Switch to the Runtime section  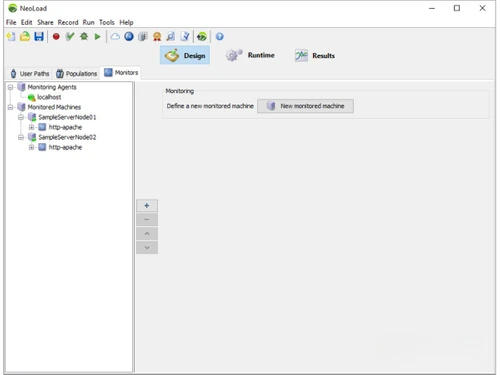click(250, 55)
